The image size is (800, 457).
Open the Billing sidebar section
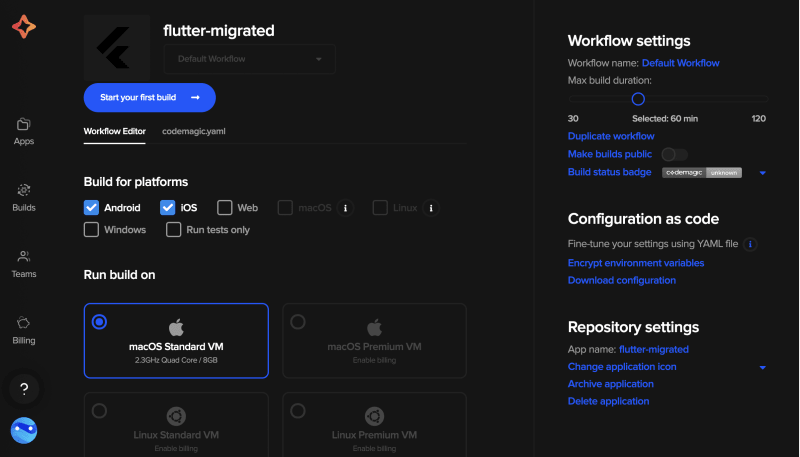(x=23, y=331)
